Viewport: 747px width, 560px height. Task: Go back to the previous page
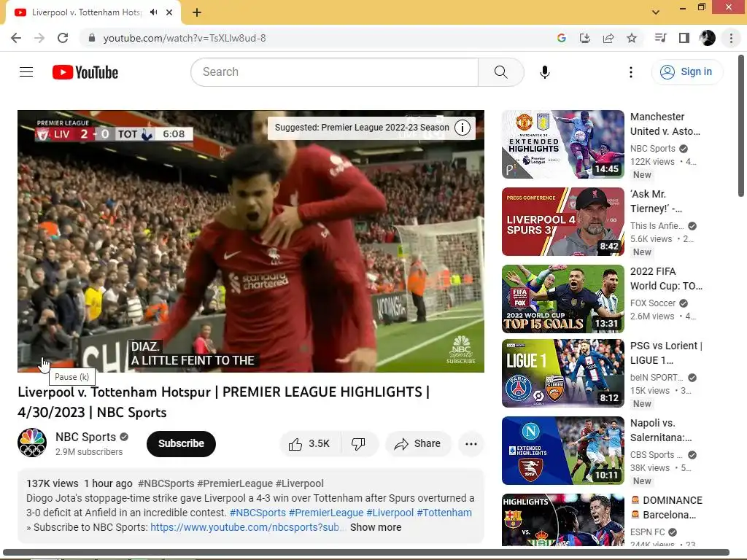tap(16, 38)
